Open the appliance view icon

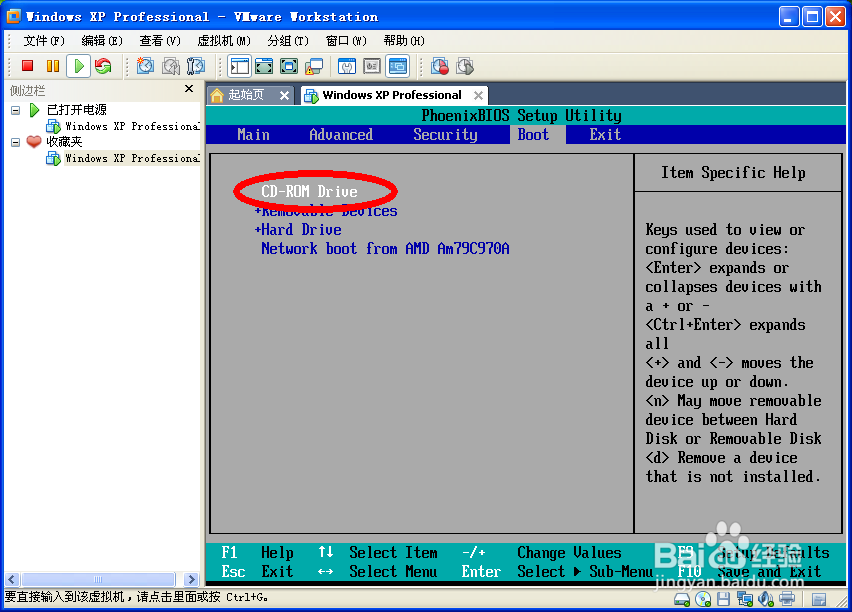click(372, 66)
